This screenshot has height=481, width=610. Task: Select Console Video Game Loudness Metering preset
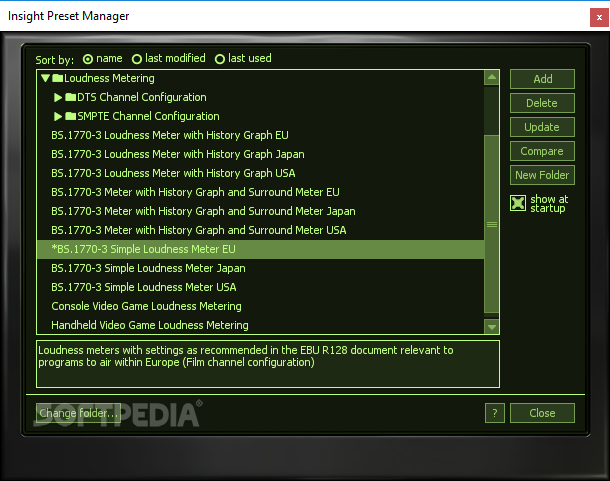point(260,306)
